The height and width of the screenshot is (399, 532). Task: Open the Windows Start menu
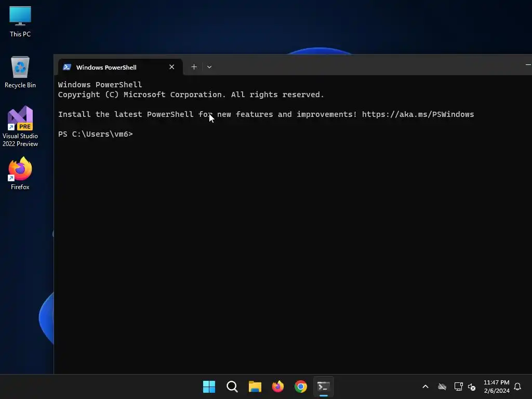click(x=209, y=387)
